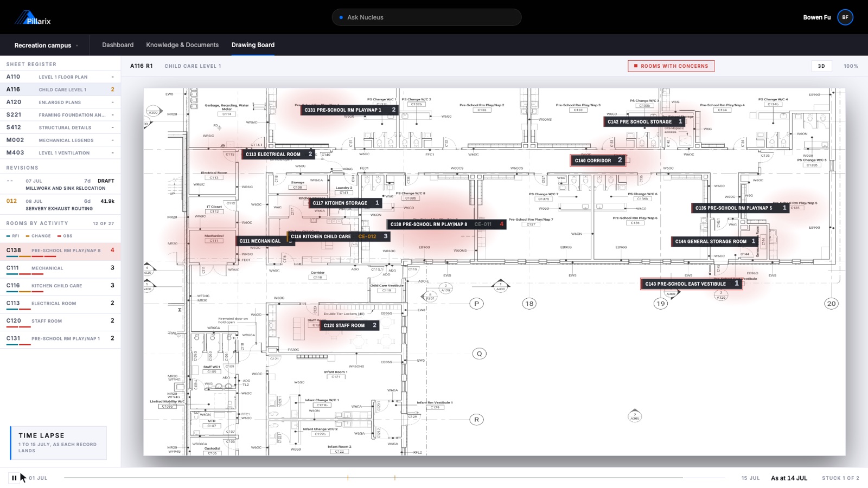
Task: Select sheet S221 Framing Foundation
Action: (60, 115)
